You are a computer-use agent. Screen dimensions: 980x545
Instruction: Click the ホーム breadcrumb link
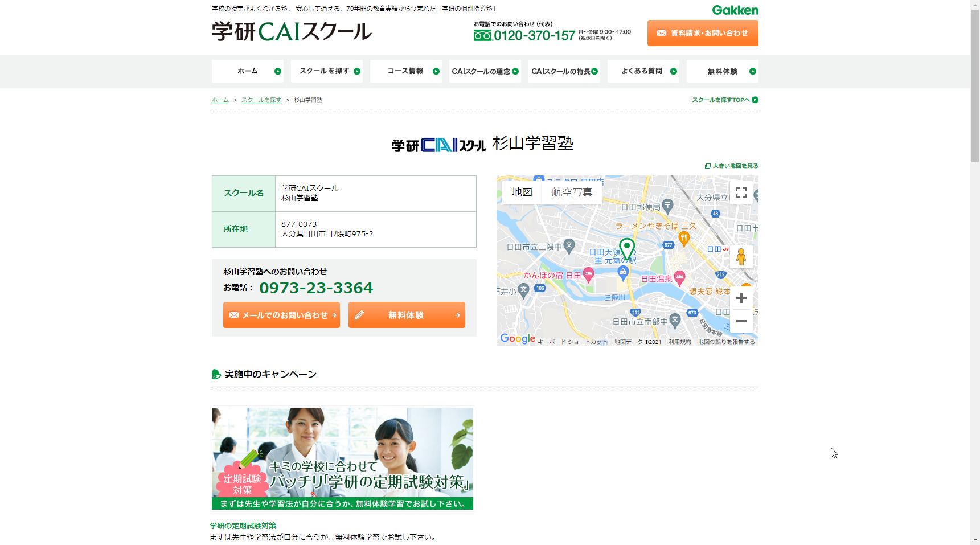[220, 100]
